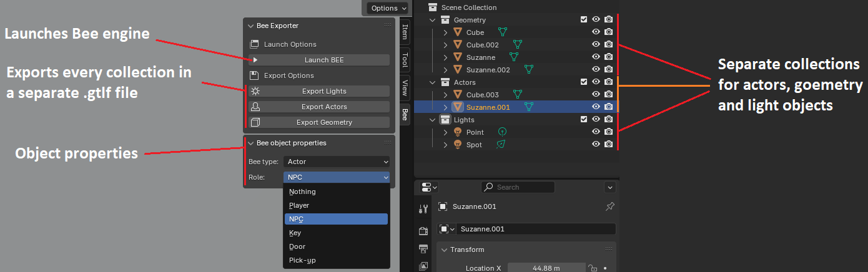Click the Tool properties tab icon
Viewport: 868px width, 272px height.
(x=424, y=209)
